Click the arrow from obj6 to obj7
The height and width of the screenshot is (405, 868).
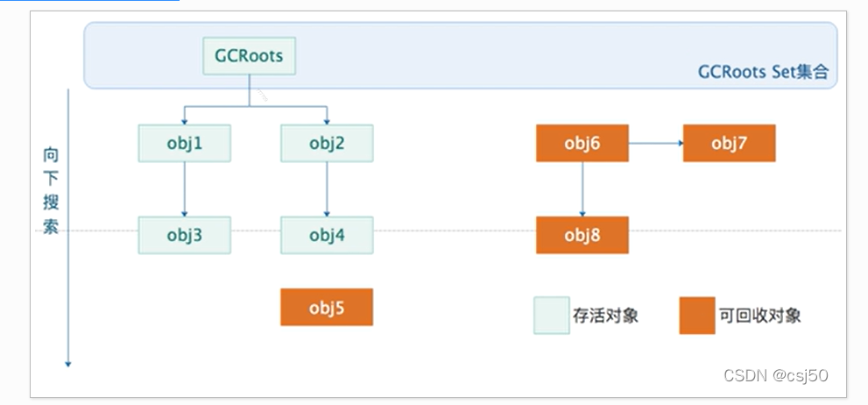[x=655, y=141]
